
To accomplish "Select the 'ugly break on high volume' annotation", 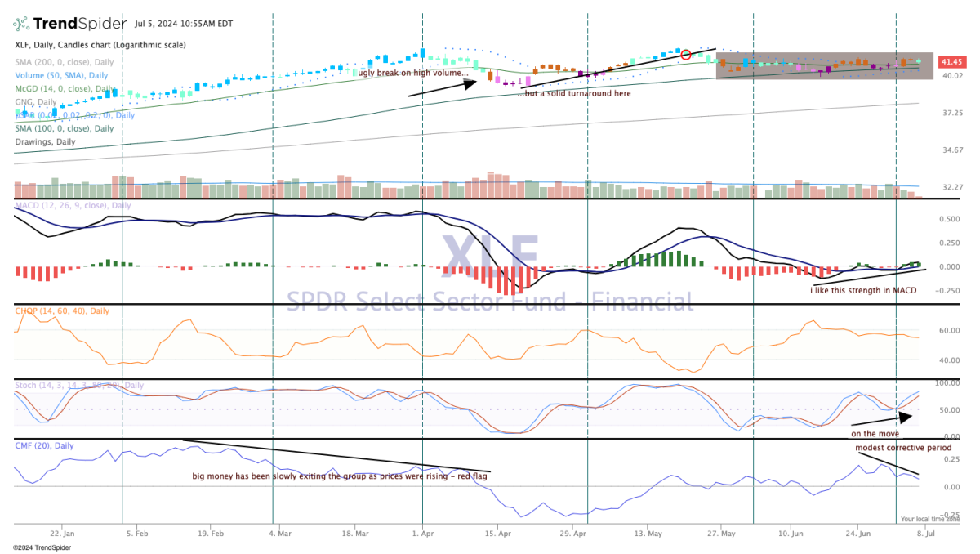I will tap(413, 73).
